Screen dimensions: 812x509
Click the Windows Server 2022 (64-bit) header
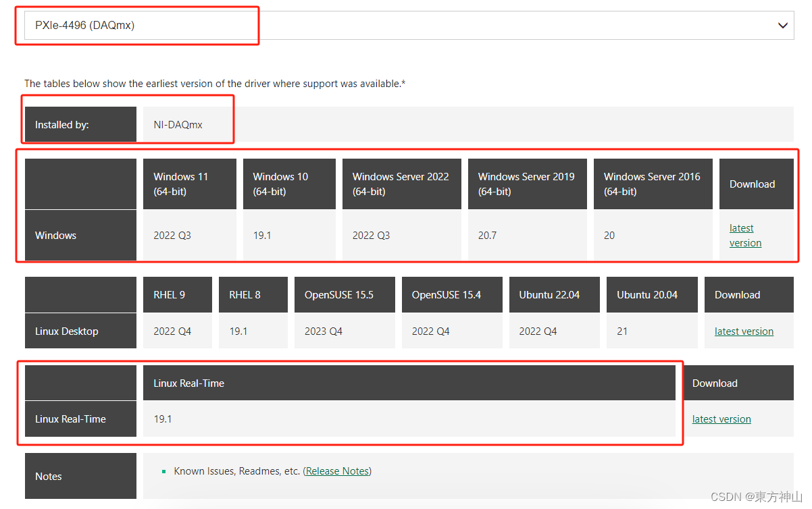point(402,184)
